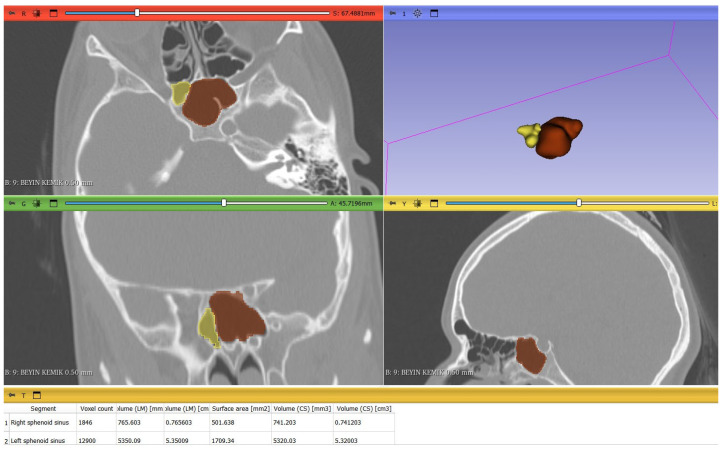The image size is (723, 449).
Task: Select the Left sphenoid sinus cell
Action: [x=43, y=440]
